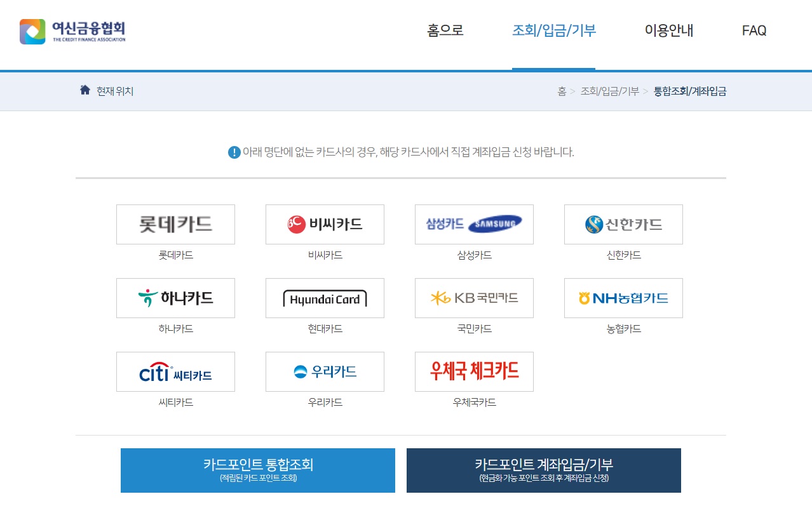Click 카드포인트 통합조회 button
Image resolution: width=812 pixels, height=527 pixels.
pos(257,470)
